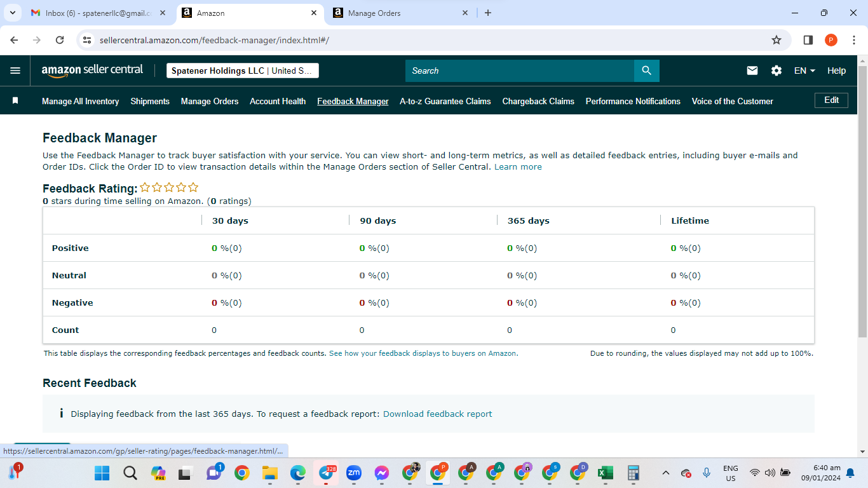
Task: Reload the page in Chrome
Action: tap(60, 40)
